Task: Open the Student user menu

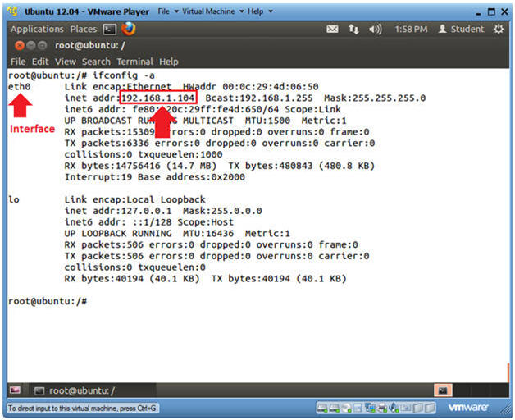Action: (x=461, y=30)
